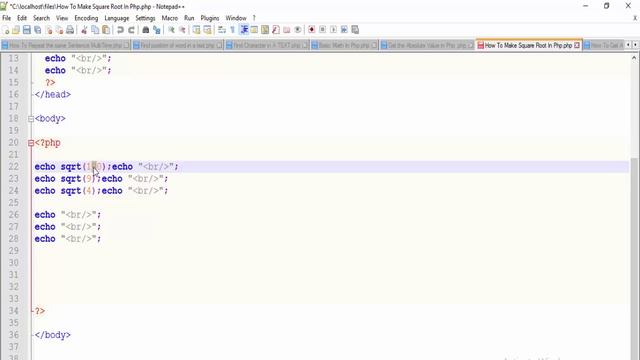Switch to Find position of word tab
Image resolution: width=640 pixels, height=360 pixels.
[178, 45]
